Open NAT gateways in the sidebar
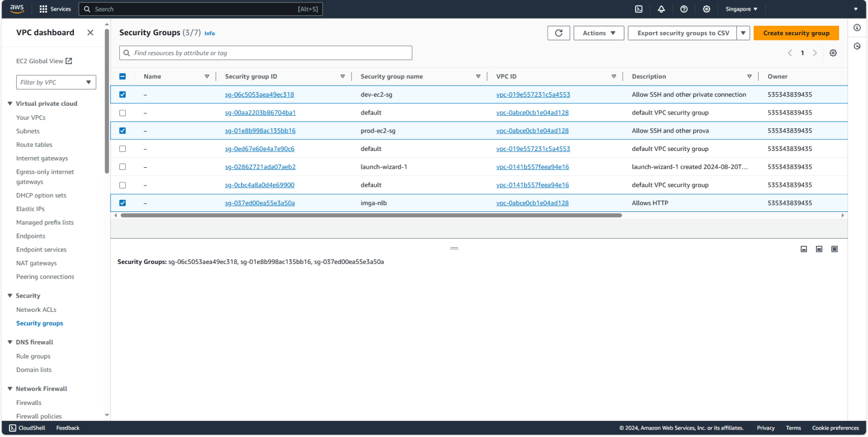The height and width of the screenshot is (437, 868). pyautogui.click(x=36, y=263)
